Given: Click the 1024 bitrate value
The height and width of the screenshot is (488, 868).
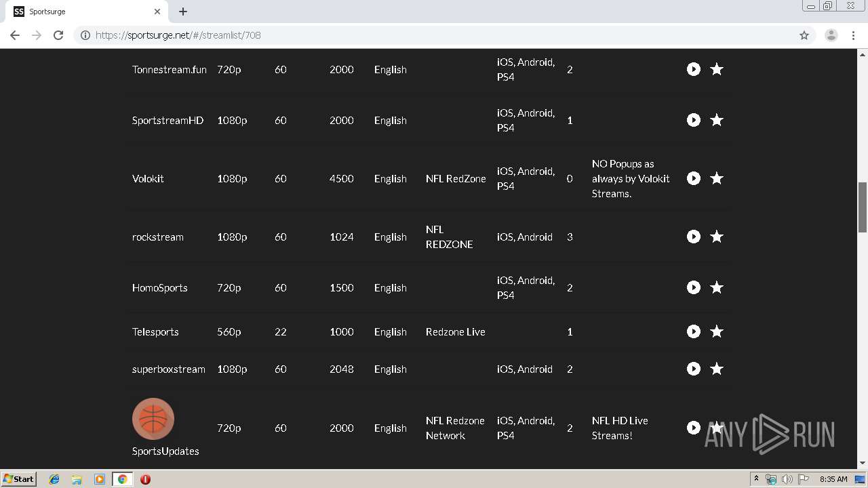Looking at the screenshot, I should (x=342, y=237).
